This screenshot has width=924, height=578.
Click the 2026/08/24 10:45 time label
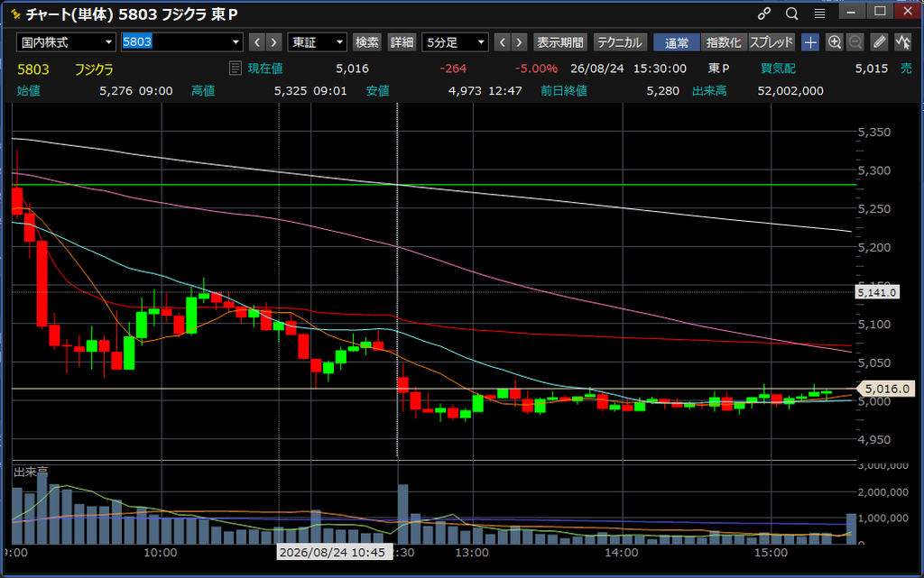click(x=332, y=552)
